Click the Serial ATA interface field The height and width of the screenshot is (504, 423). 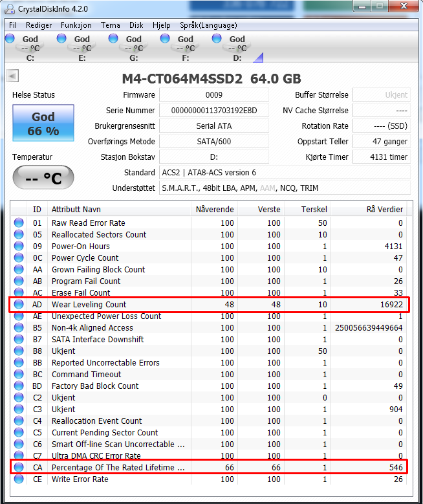(x=214, y=126)
